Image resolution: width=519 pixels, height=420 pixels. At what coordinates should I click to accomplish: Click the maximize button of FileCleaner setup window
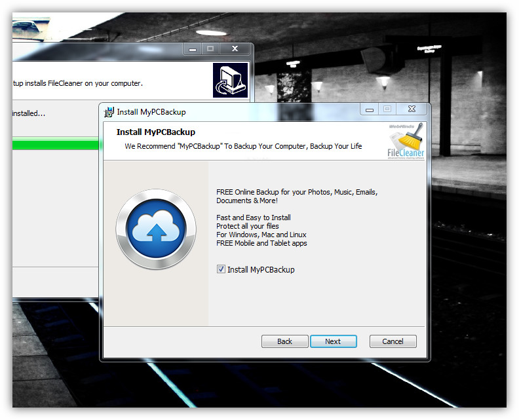[x=210, y=48]
